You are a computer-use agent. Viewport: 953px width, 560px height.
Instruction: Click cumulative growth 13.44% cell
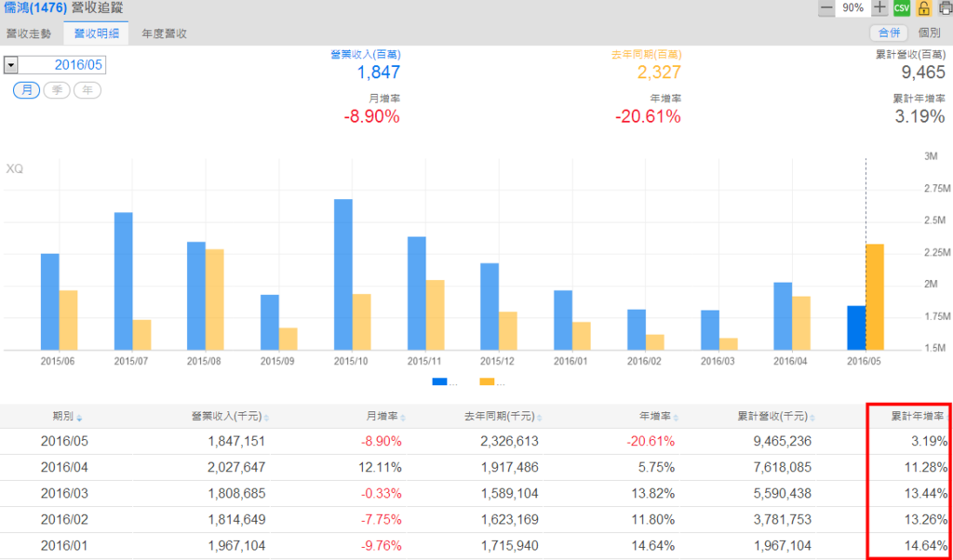(926, 494)
